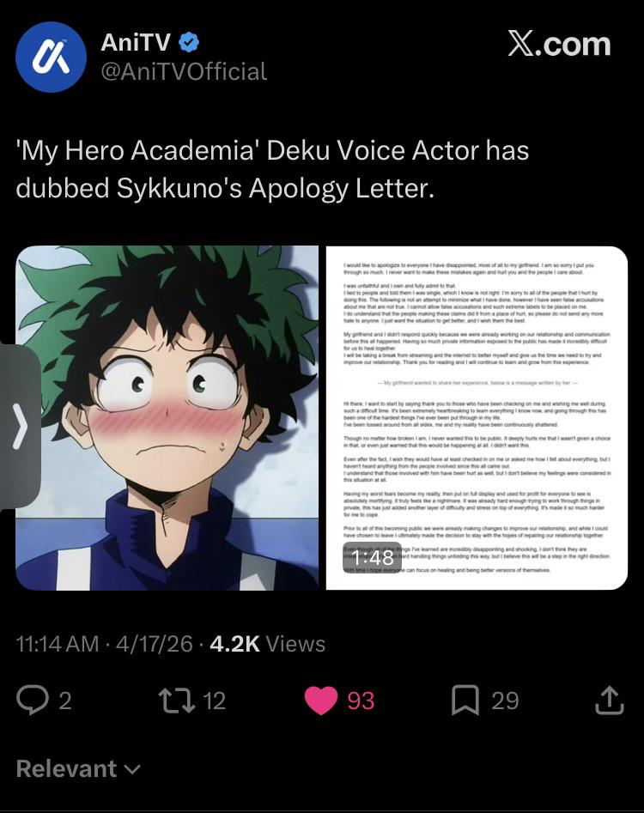Screen dimensions: 644x813
Task: Repost using the retweet icon
Action: [176, 701]
